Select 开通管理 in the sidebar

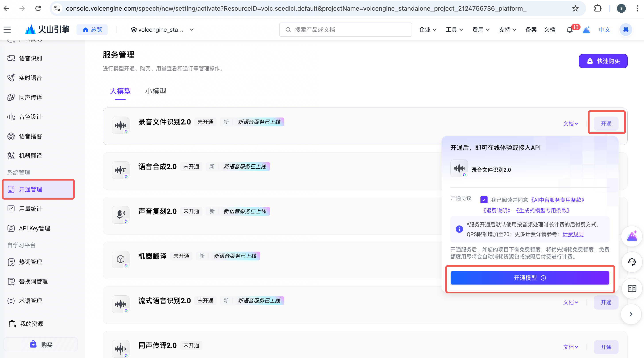(38, 189)
